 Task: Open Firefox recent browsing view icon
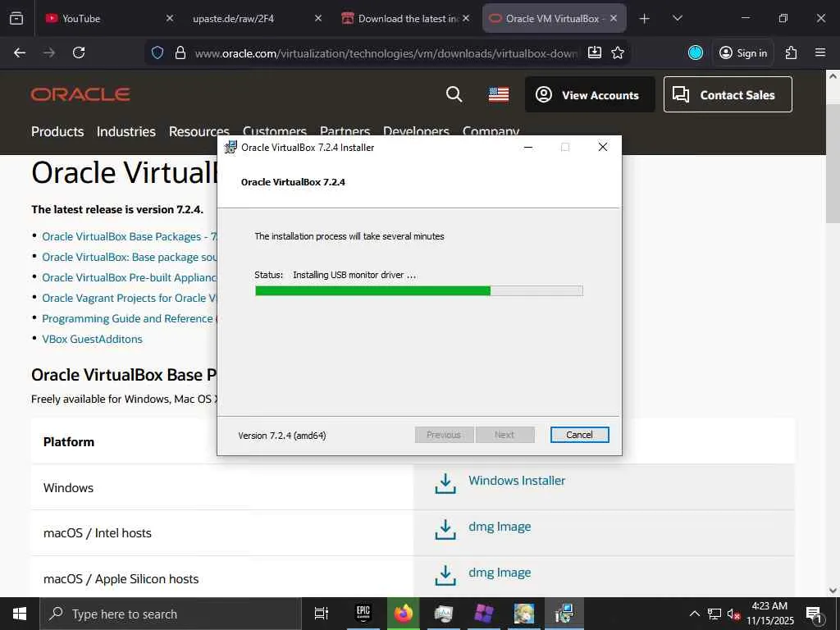pos(16,18)
